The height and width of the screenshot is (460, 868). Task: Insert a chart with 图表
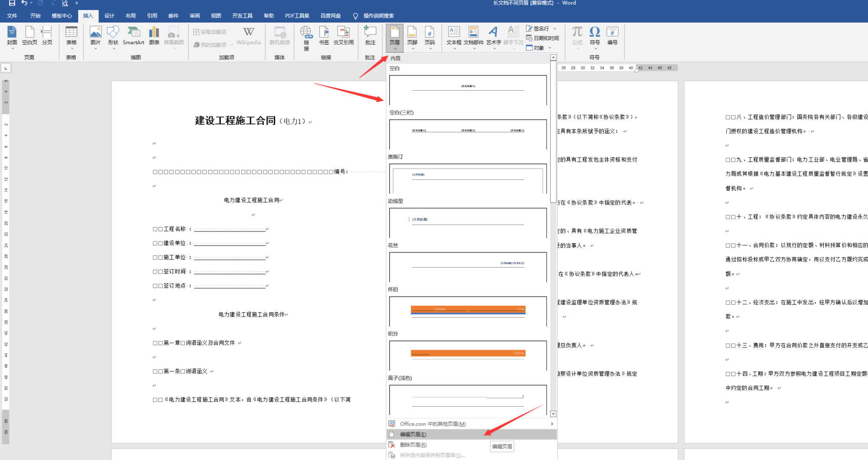pyautogui.click(x=154, y=35)
